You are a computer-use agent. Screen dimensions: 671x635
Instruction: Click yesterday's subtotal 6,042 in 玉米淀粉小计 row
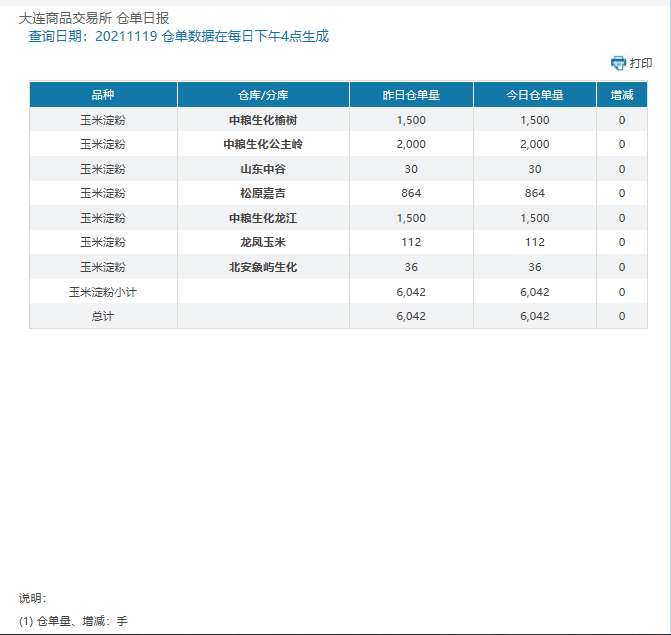[411, 292]
